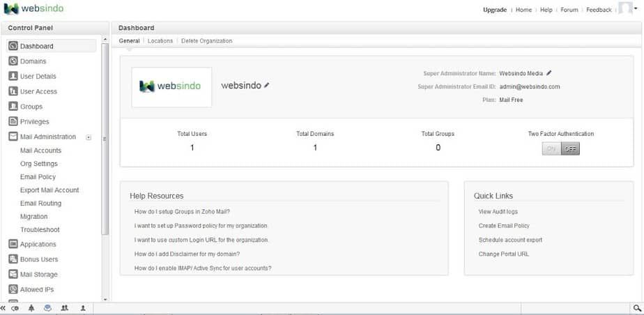Open the Delete Organization tab
Image resolution: width=644 pixels, height=315 pixels.
point(206,41)
